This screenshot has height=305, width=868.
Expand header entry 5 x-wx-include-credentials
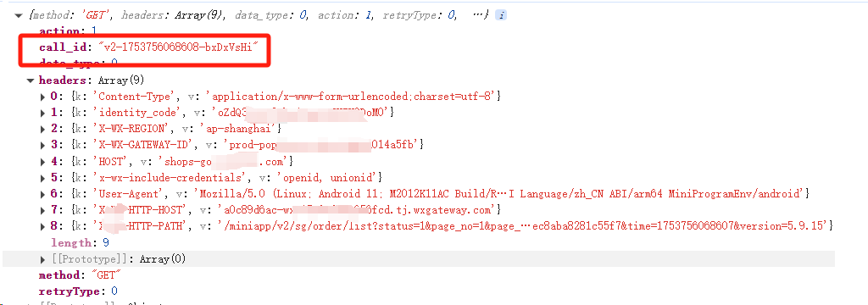click(43, 178)
